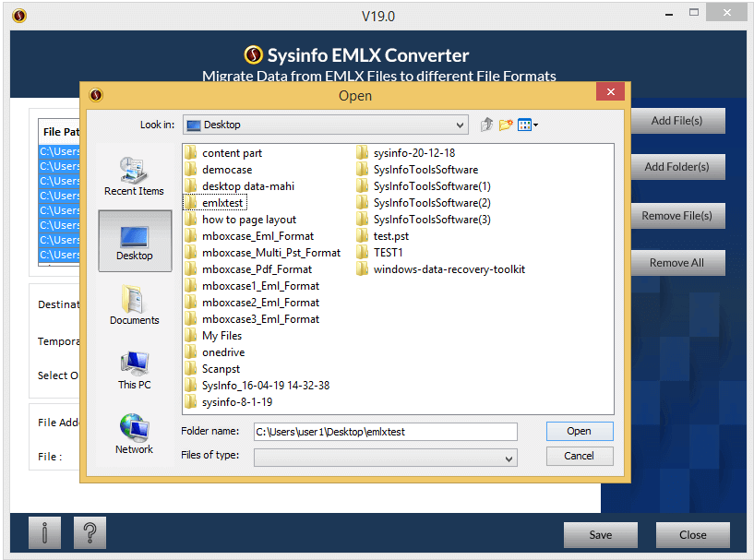
Task: Open Documents from the places sidebar
Action: click(134, 304)
